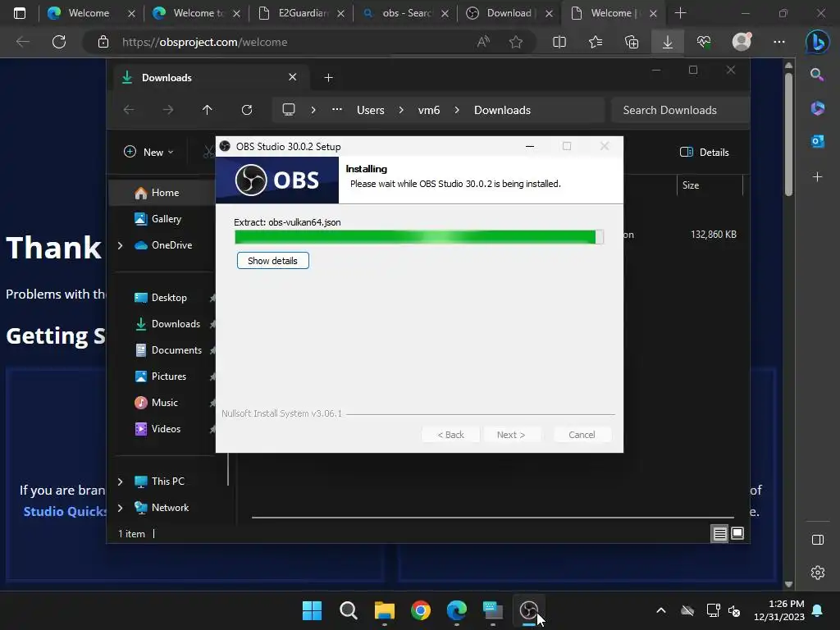Open Edge settings and more menu

pyautogui.click(x=779, y=42)
